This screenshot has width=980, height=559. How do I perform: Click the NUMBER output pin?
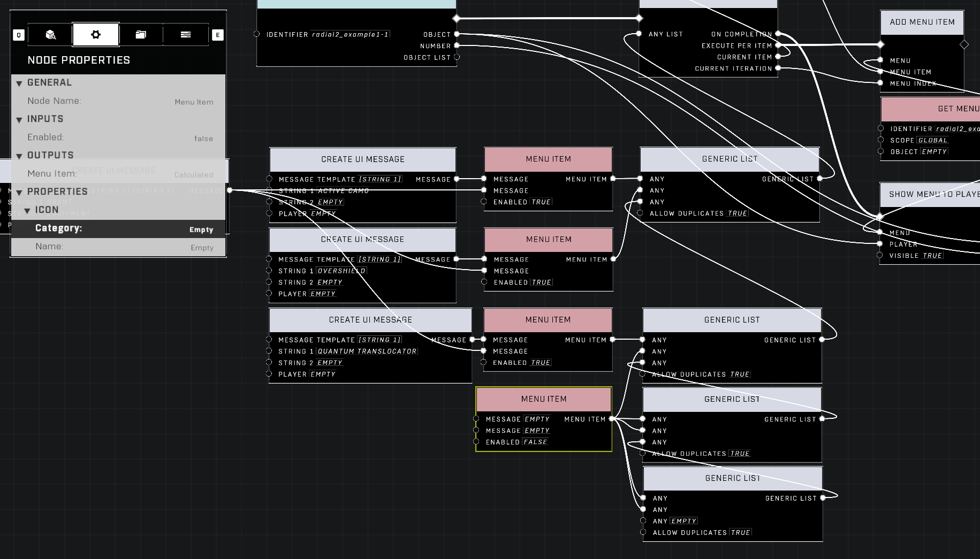457,46
